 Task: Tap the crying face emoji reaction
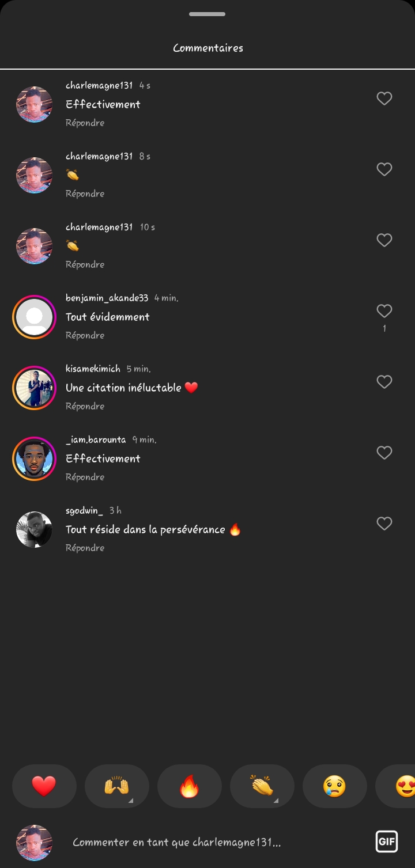point(334,786)
